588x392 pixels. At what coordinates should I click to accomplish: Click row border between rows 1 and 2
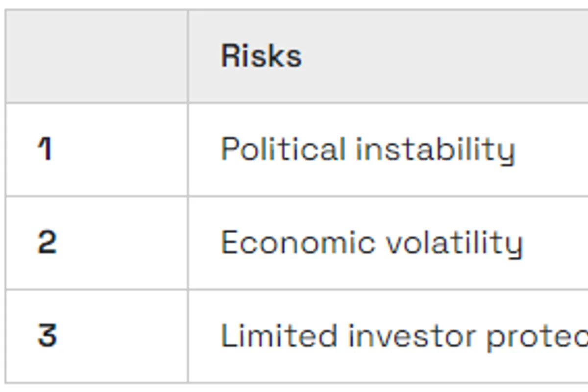coord(387,196)
